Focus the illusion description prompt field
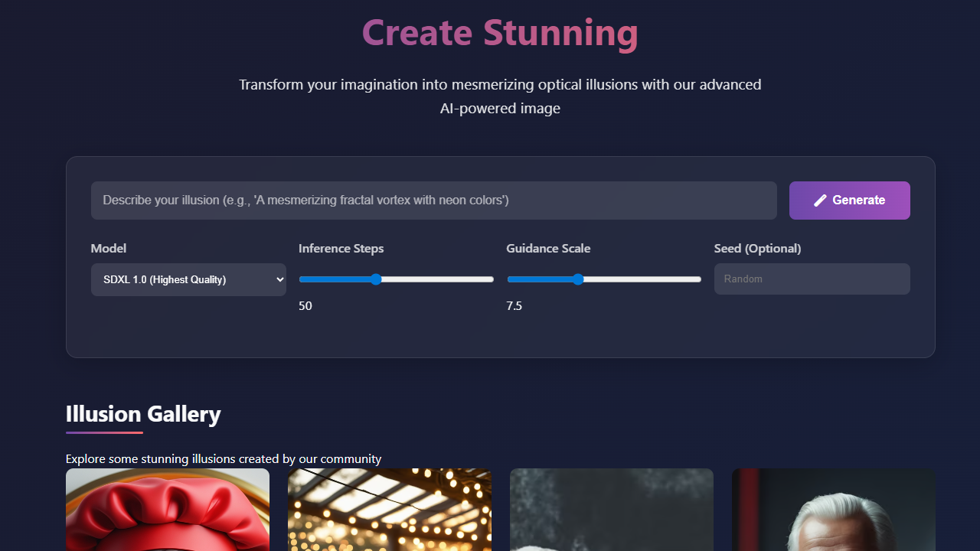Image resolution: width=980 pixels, height=551 pixels. click(x=434, y=201)
